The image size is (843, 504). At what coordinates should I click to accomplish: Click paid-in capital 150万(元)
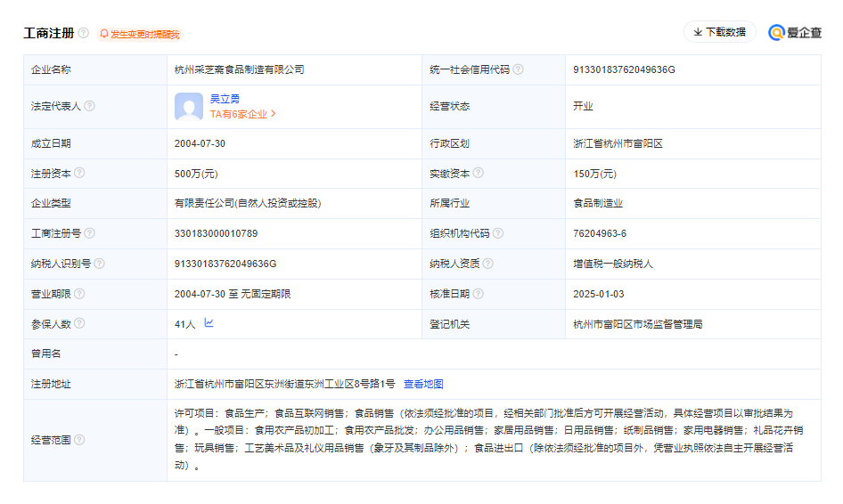click(594, 174)
